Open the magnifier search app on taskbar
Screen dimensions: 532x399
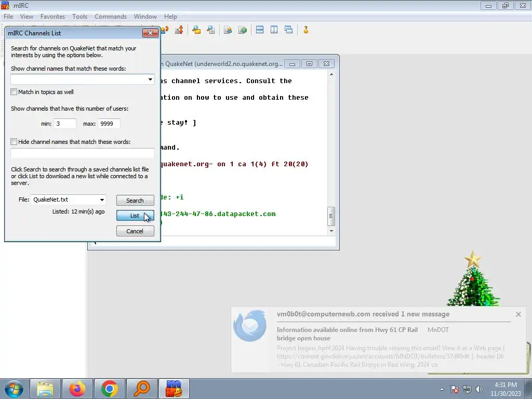click(x=141, y=389)
